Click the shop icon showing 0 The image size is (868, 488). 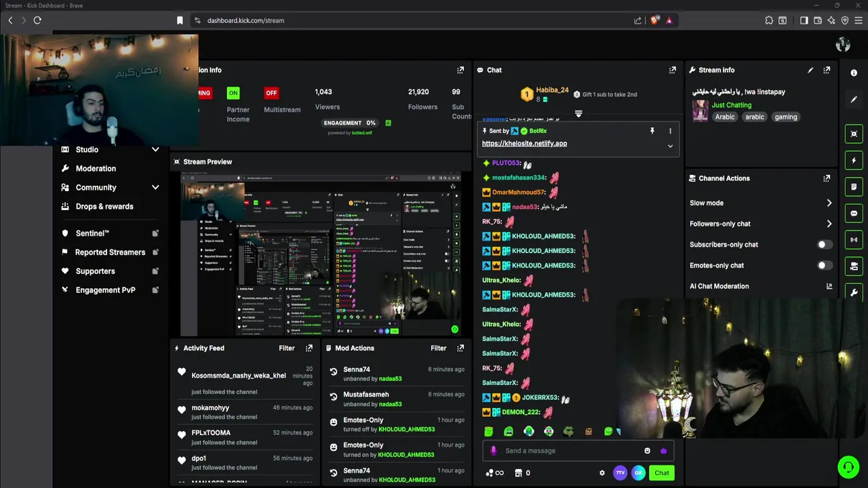pyautogui.click(x=522, y=473)
